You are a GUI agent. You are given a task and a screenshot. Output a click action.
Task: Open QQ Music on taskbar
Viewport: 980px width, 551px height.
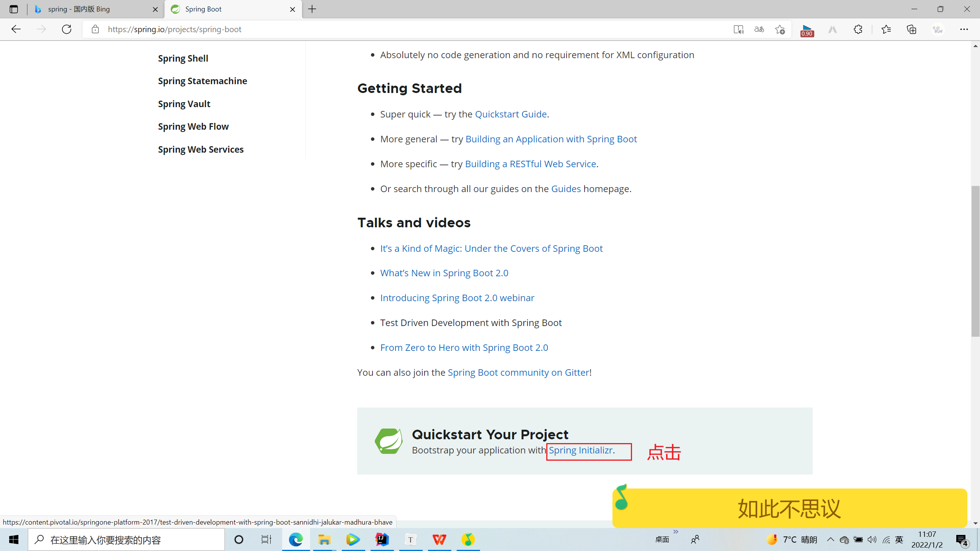click(468, 540)
